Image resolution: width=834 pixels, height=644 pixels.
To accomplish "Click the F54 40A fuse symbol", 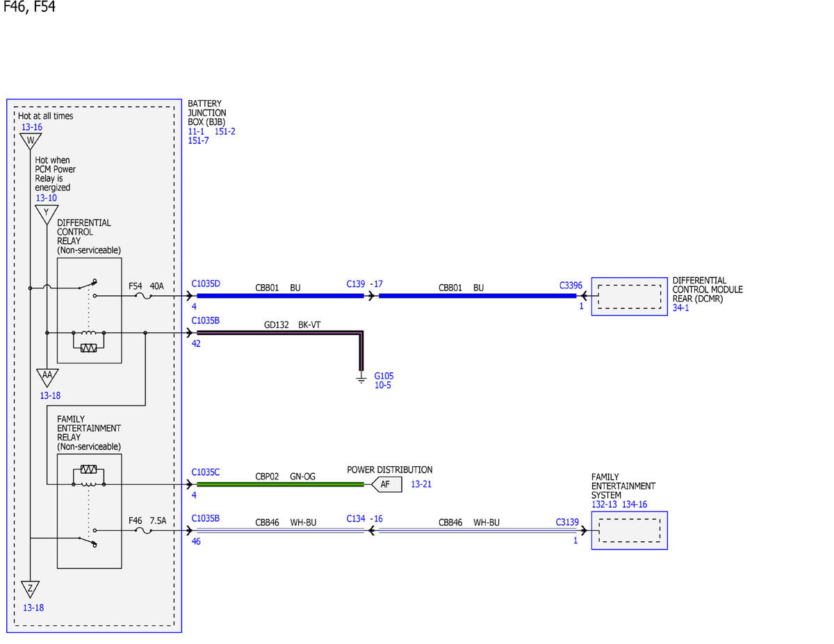I will pyautogui.click(x=145, y=296).
